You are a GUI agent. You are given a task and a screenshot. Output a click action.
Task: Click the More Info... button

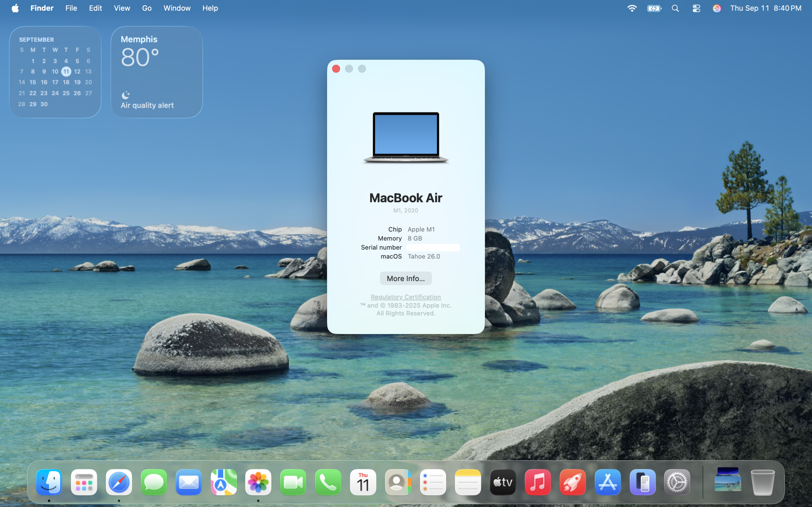(x=405, y=278)
